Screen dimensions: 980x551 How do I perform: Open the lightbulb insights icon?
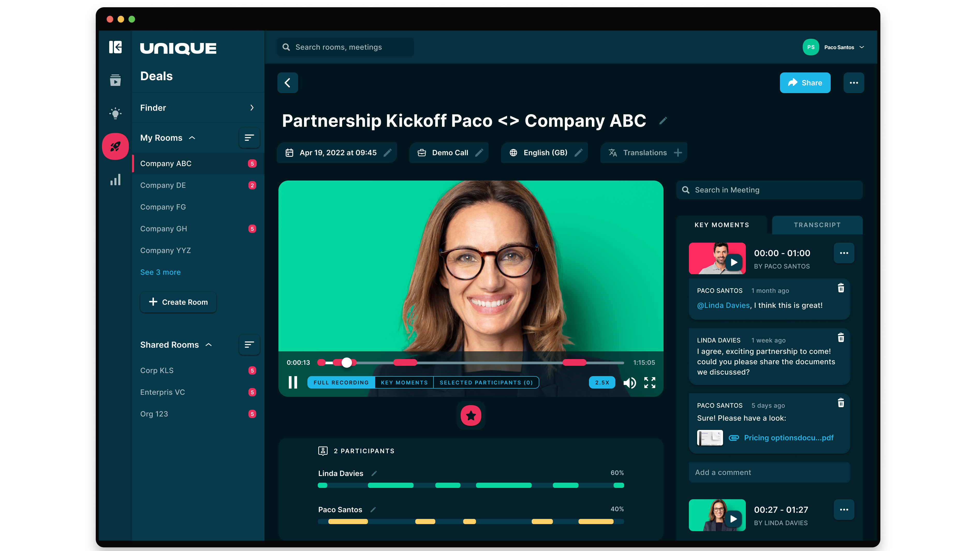coord(115,113)
